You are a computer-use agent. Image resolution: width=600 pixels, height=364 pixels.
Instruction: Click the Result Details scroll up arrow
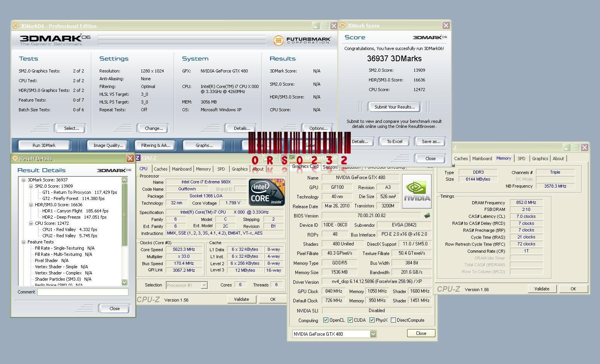(125, 180)
